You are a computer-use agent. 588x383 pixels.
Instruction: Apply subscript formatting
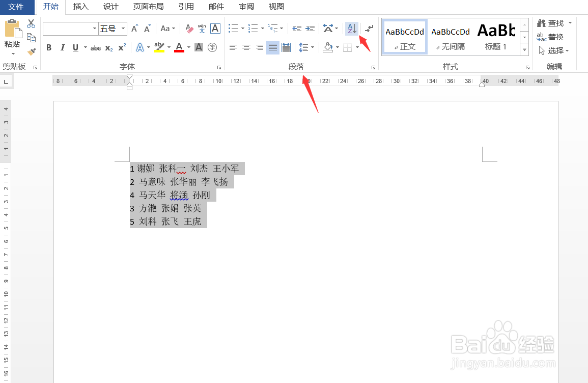click(x=109, y=48)
